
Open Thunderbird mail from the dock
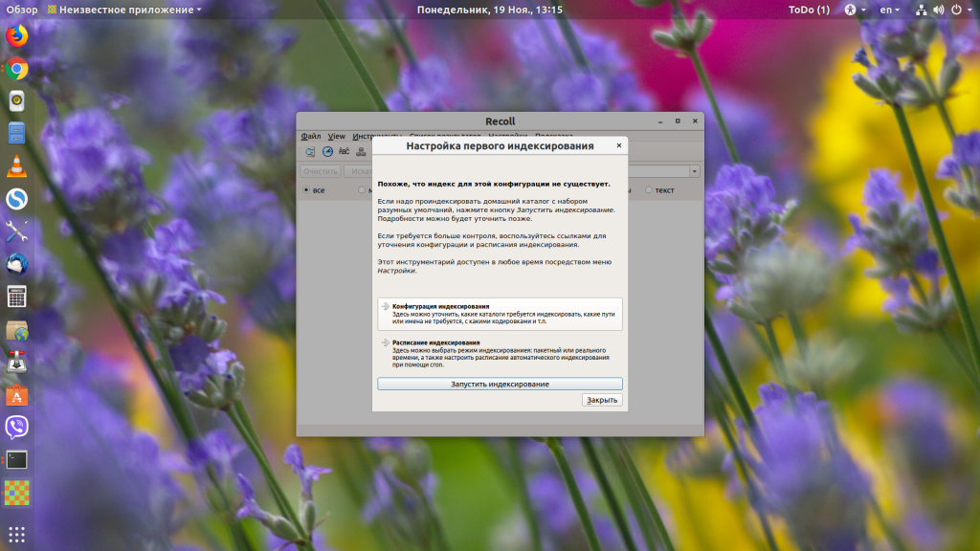click(x=16, y=263)
